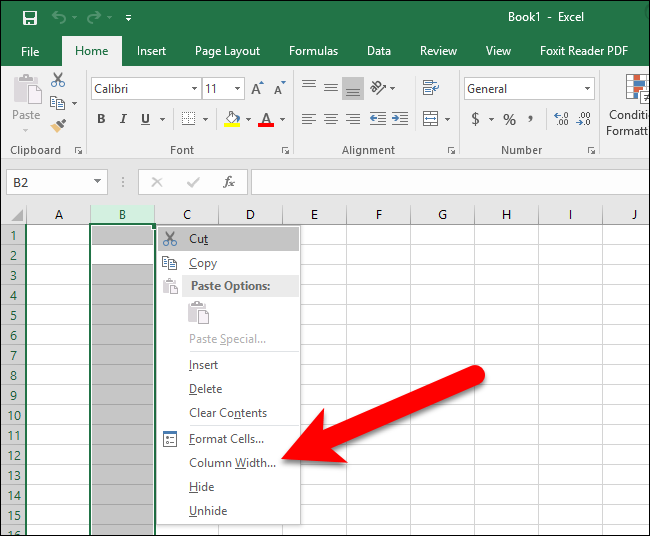Click the Center text alignment icon

point(331,119)
